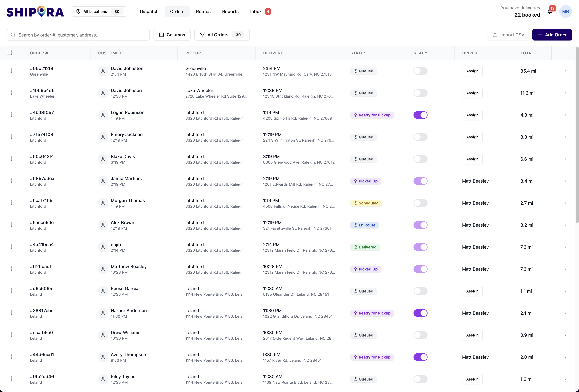Disable the Ready toggle for Logan Robinson order
The image size is (579, 392).
click(420, 115)
